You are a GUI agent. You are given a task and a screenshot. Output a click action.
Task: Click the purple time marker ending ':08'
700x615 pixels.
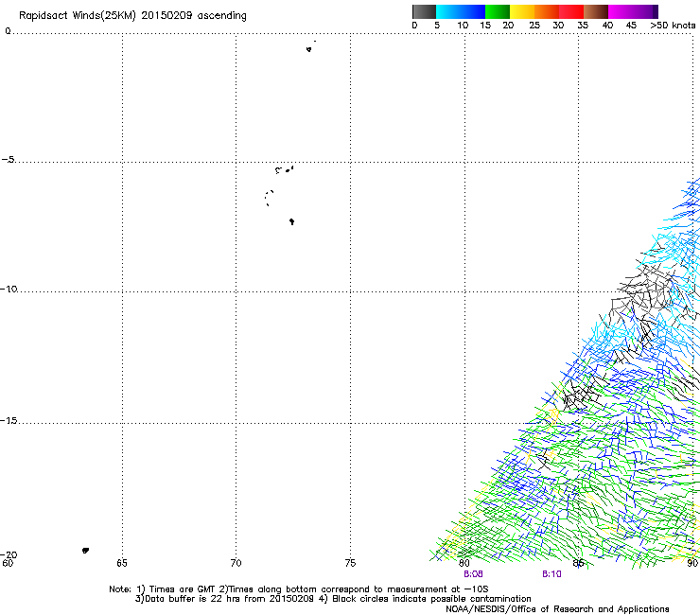click(x=473, y=574)
